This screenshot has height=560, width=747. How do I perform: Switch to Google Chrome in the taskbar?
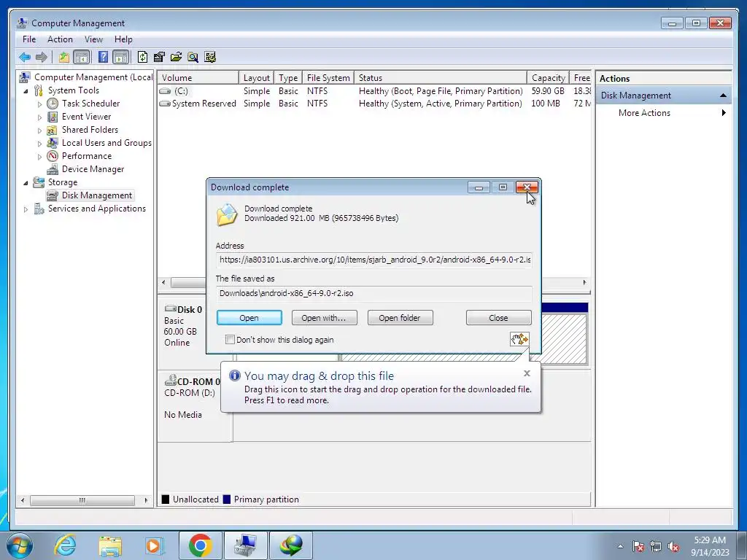coord(200,545)
